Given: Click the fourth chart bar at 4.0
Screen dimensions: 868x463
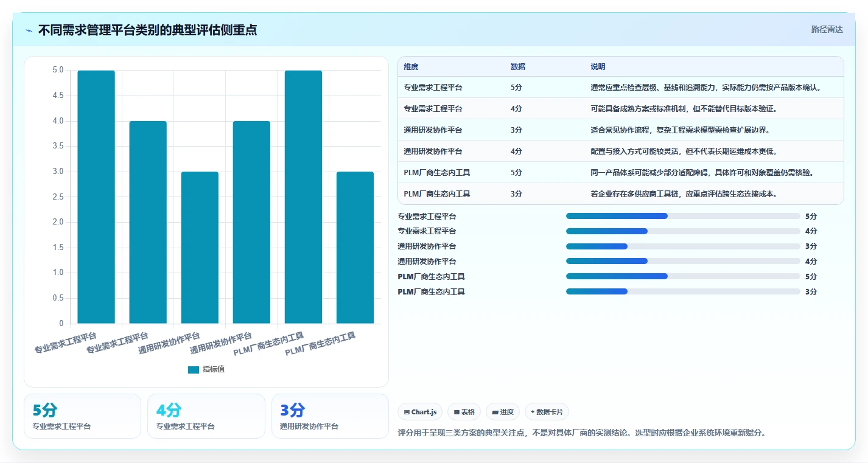Looking at the screenshot, I should coord(251,222).
